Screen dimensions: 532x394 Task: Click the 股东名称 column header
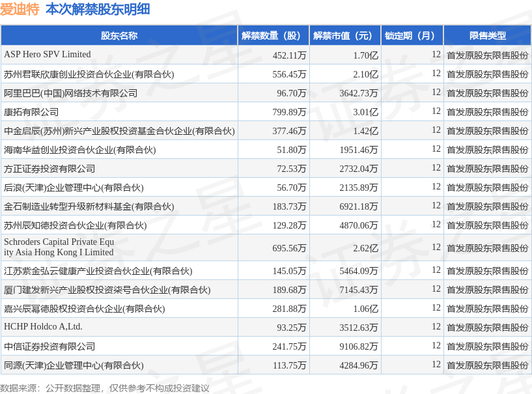[x=119, y=35]
